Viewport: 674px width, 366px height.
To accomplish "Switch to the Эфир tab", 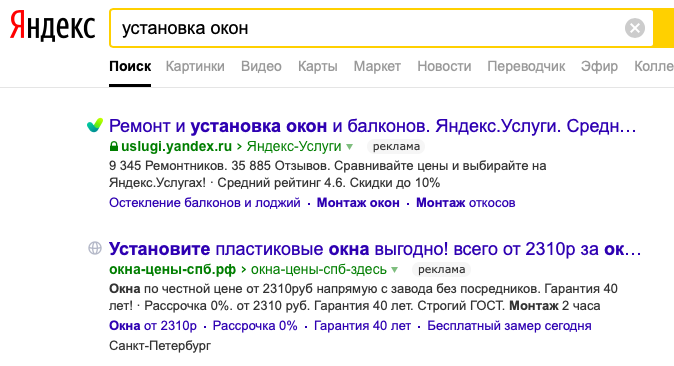I will point(599,67).
